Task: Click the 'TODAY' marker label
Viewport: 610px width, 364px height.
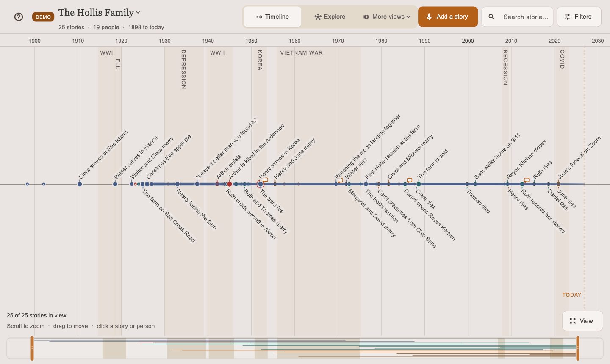Action: 571,295
